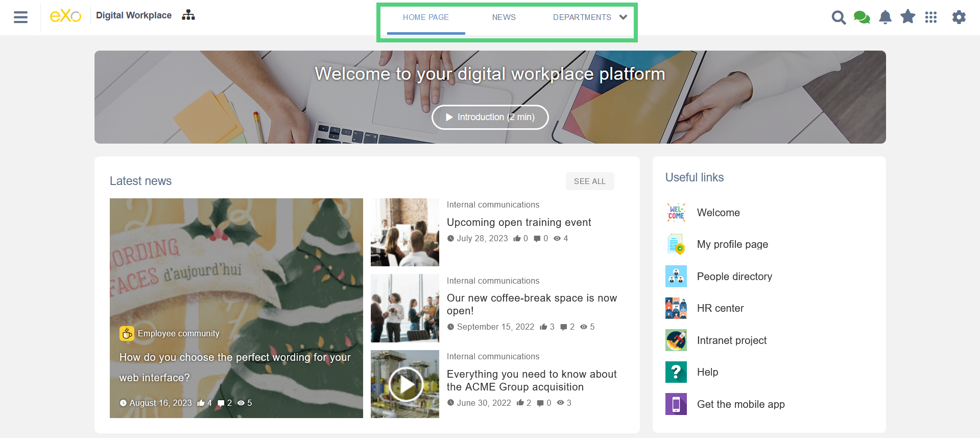
Task: Open the Welcome useful link
Action: (x=719, y=213)
